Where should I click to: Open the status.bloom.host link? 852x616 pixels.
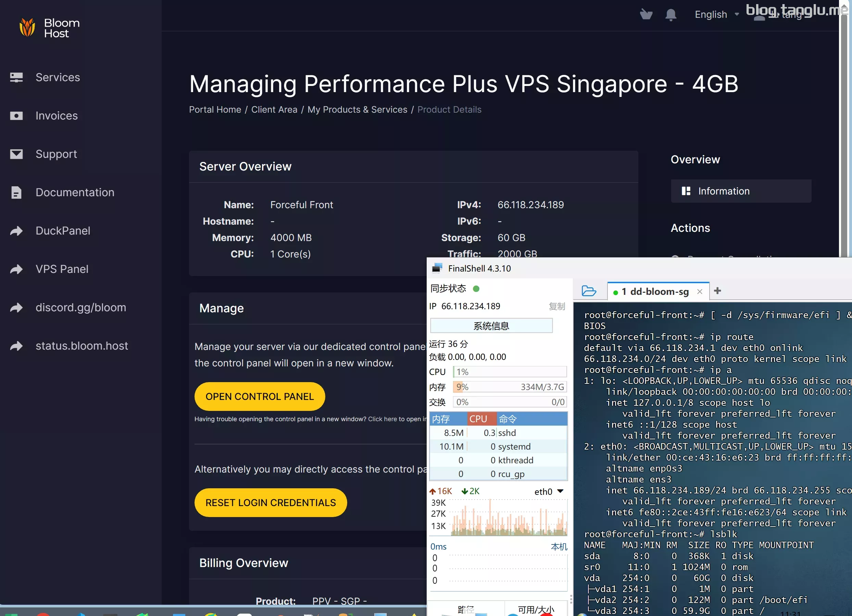pyautogui.click(x=82, y=345)
